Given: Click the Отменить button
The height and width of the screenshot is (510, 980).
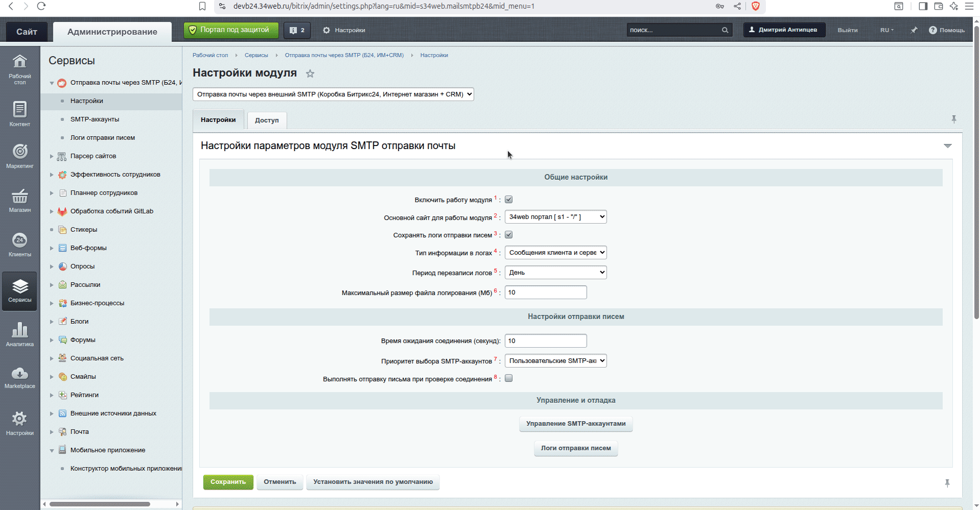Looking at the screenshot, I should coord(279,482).
